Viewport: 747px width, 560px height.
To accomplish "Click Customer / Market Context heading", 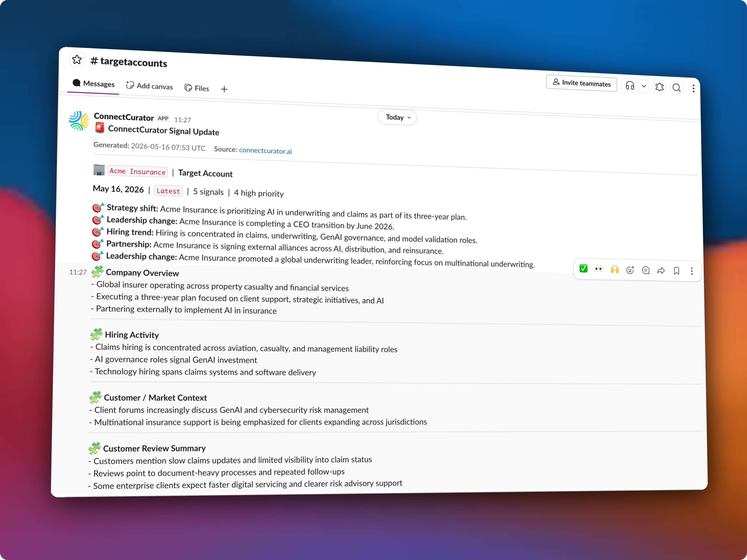I will [x=155, y=398].
